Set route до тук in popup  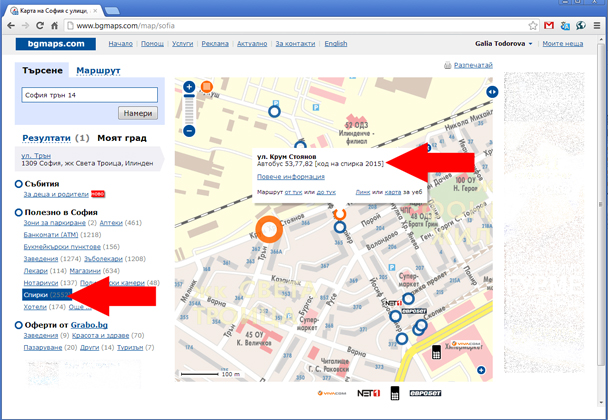[x=326, y=192]
